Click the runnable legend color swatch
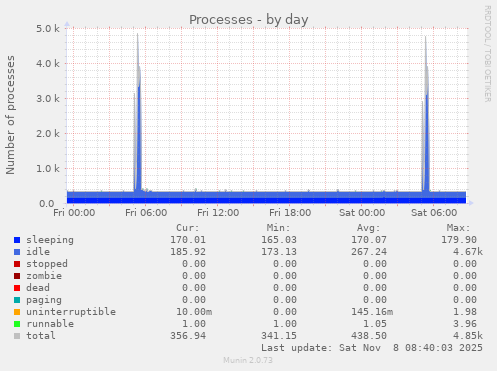The width and height of the screenshot is (497, 371). click(x=17, y=324)
